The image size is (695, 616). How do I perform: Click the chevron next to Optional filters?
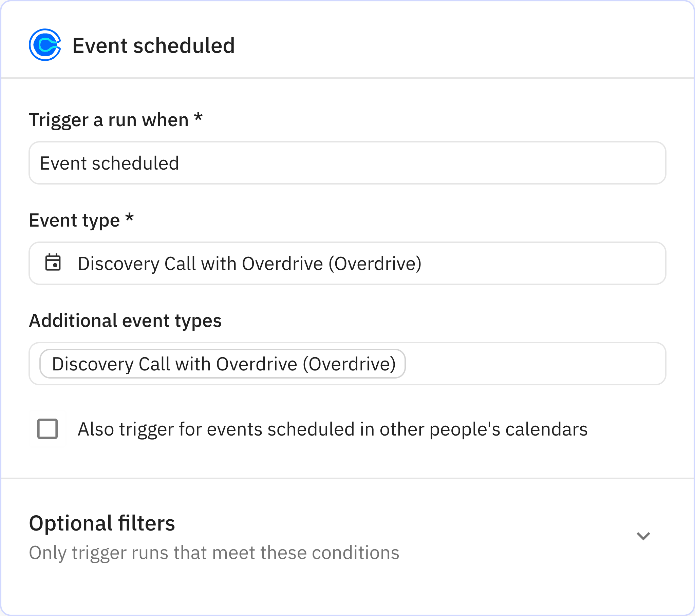(644, 536)
